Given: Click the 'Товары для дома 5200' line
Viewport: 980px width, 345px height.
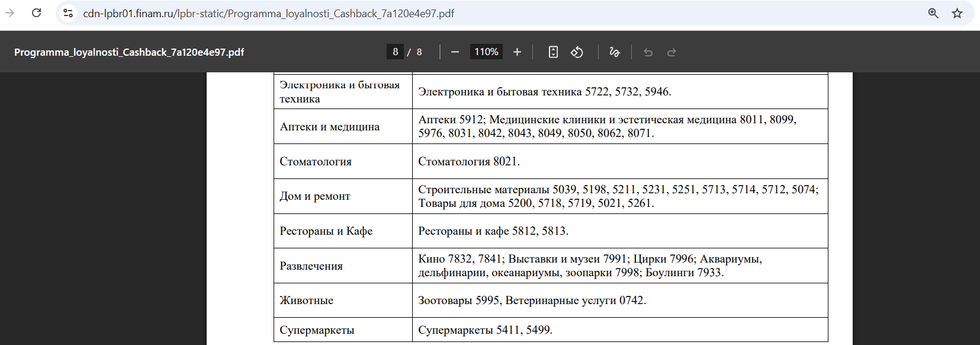Looking at the screenshot, I should click(536, 203).
